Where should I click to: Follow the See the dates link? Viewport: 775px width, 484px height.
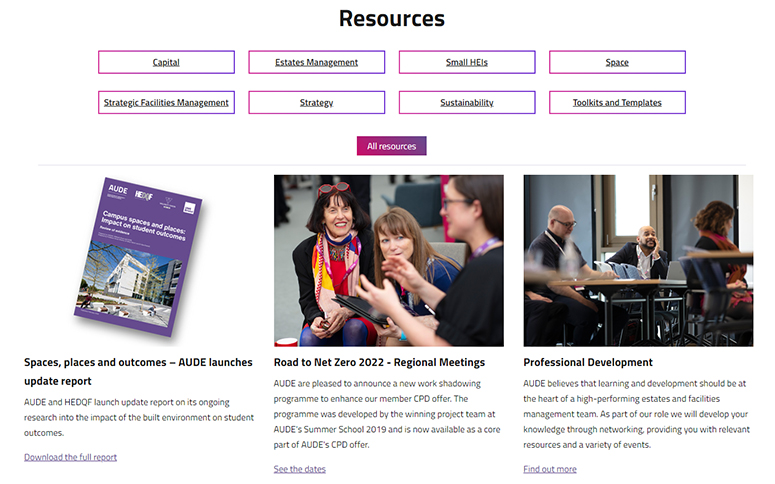[299, 469]
